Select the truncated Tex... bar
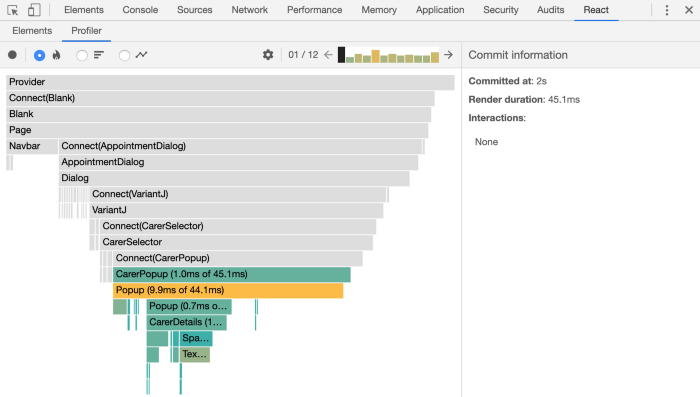The height and width of the screenshot is (397, 700). (195, 355)
